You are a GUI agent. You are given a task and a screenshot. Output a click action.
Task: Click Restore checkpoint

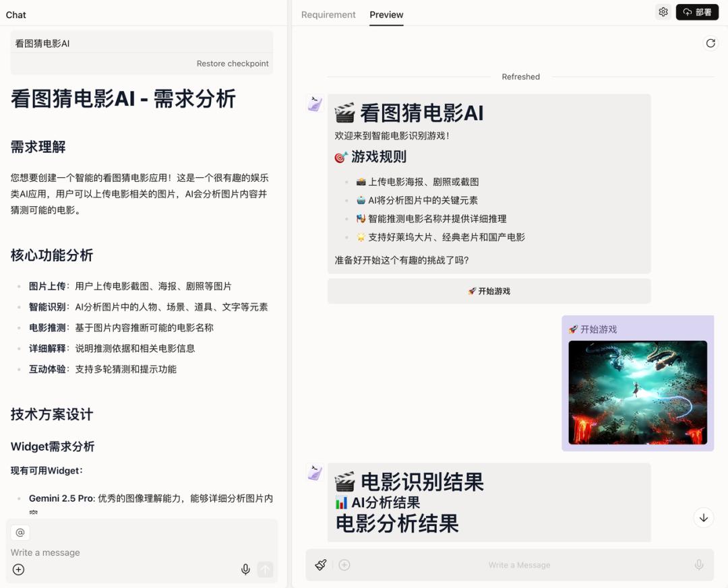point(232,63)
